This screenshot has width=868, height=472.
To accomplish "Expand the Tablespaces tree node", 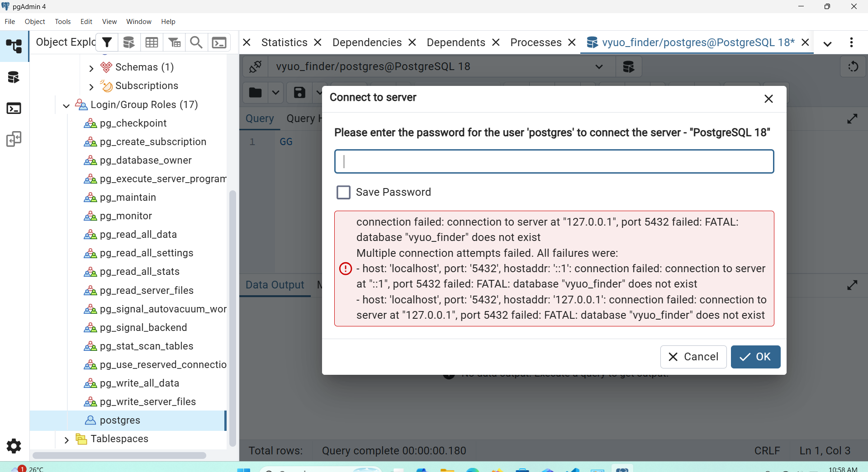I will pos(66,439).
